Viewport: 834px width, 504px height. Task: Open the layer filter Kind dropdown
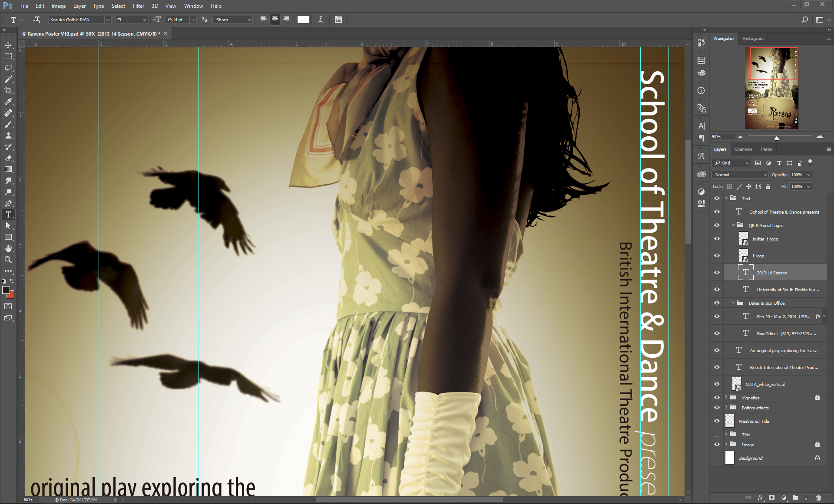[732, 163]
